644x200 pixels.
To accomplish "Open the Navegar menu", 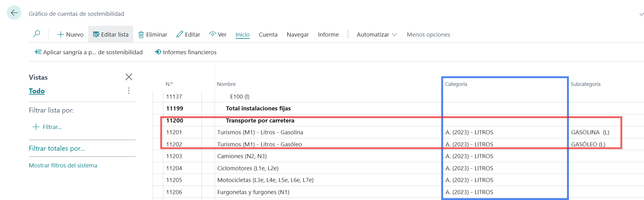I will (298, 34).
